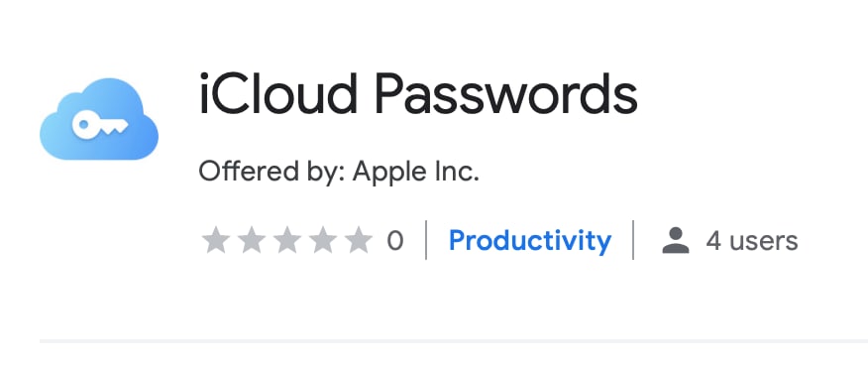The height and width of the screenshot is (365, 868).
Task: Click the word 'users' beside the person icon
Action: point(763,241)
